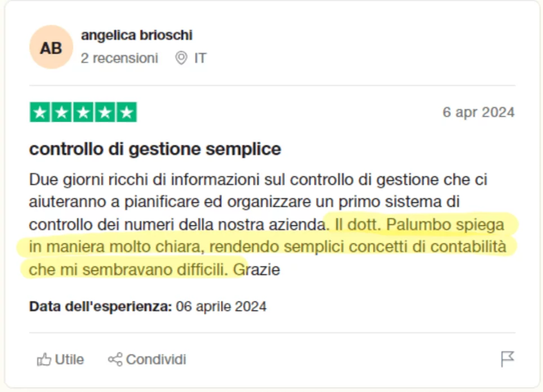This screenshot has height=392, width=543.
Task: Open angelica brioschi's profile name
Action: click(136, 35)
